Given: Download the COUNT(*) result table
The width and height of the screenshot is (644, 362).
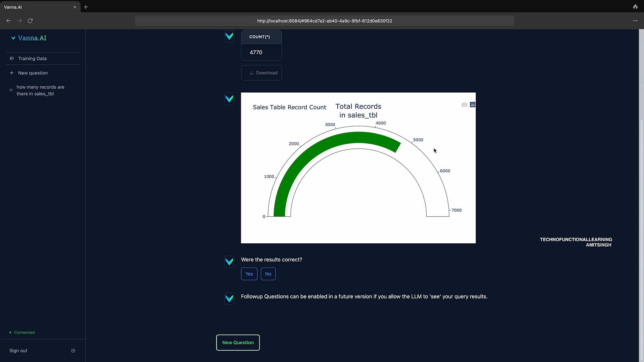Looking at the screenshot, I should [261, 73].
